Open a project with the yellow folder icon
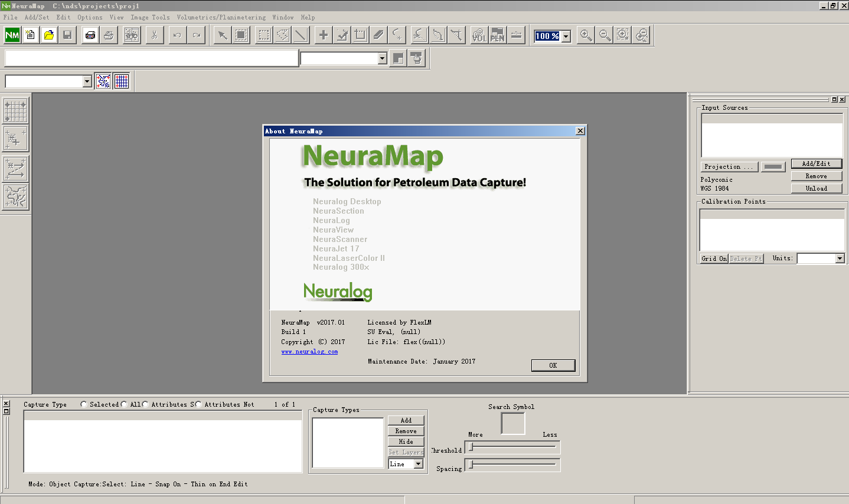The image size is (849, 504). pos(49,35)
